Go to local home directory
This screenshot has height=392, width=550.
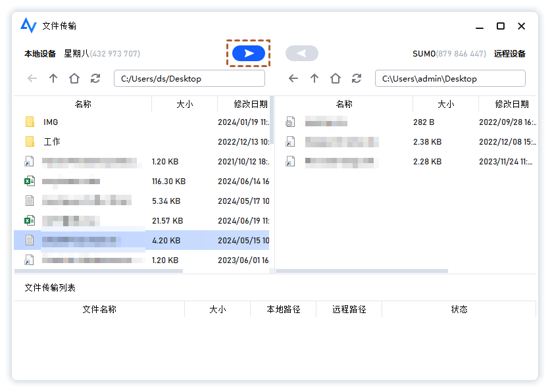pyautogui.click(x=74, y=78)
